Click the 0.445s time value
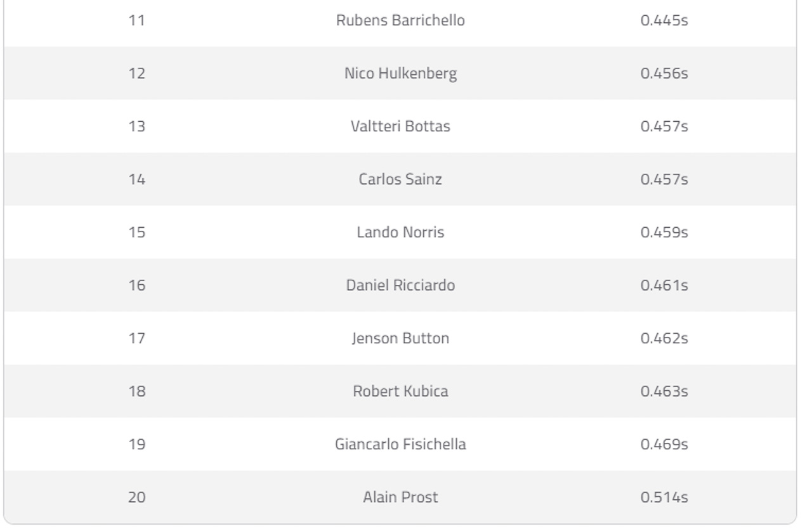Image resolution: width=812 pixels, height=531 pixels. pos(664,20)
